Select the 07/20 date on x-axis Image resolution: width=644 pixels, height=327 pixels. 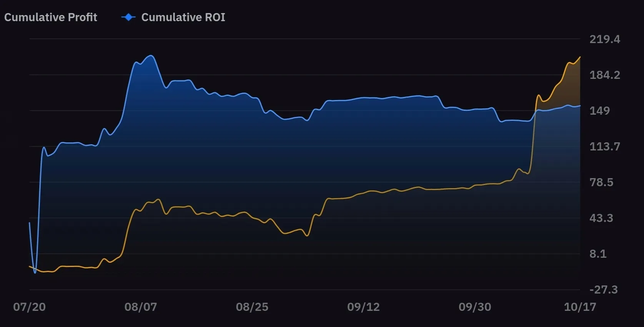tap(29, 307)
